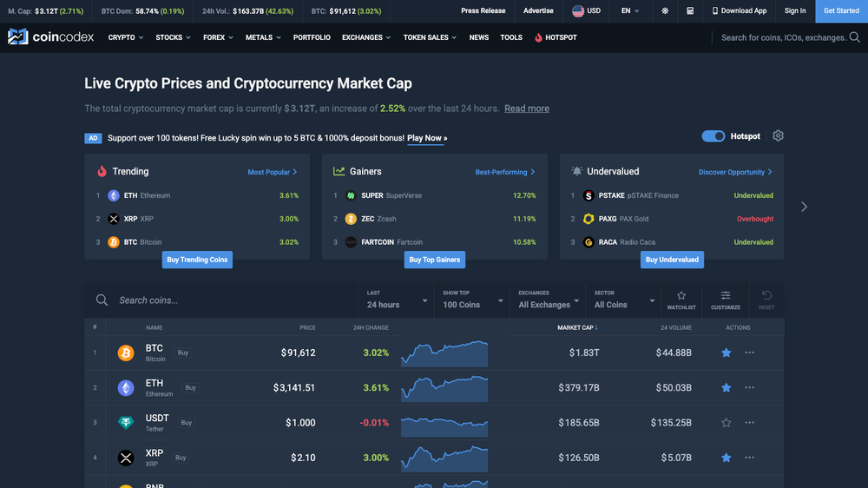Viewport: 868px width, 488px height.
Task: Click the Play Now ad link
Action: coord(427,138)
